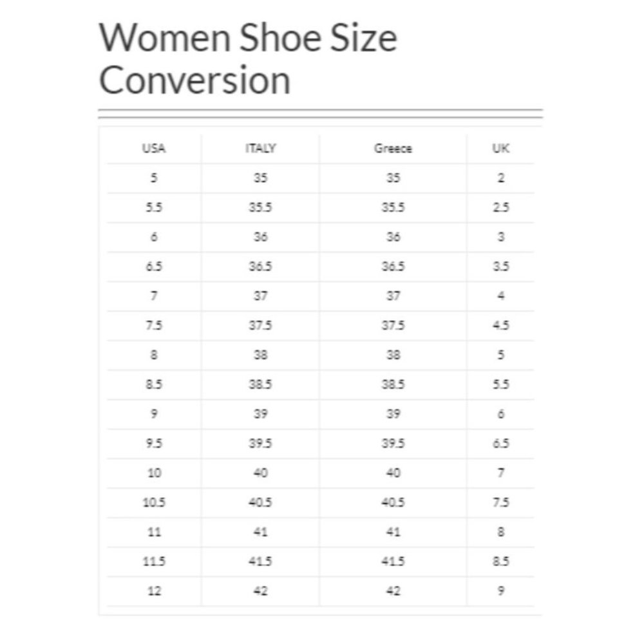Pick Greece size 42 cell

[x=393, y=591]
